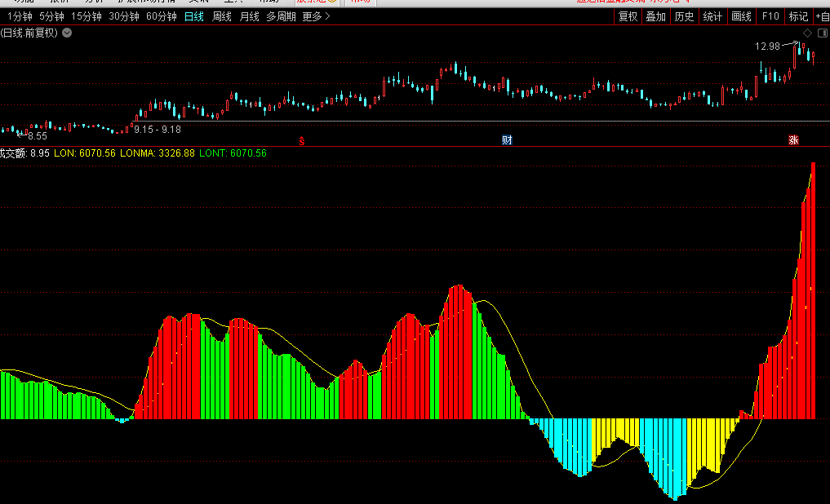The height and width of the screenshot is (504, 830).
Task: Select the 月线 monthly chart tab
Action: click(x=249, y=16)
